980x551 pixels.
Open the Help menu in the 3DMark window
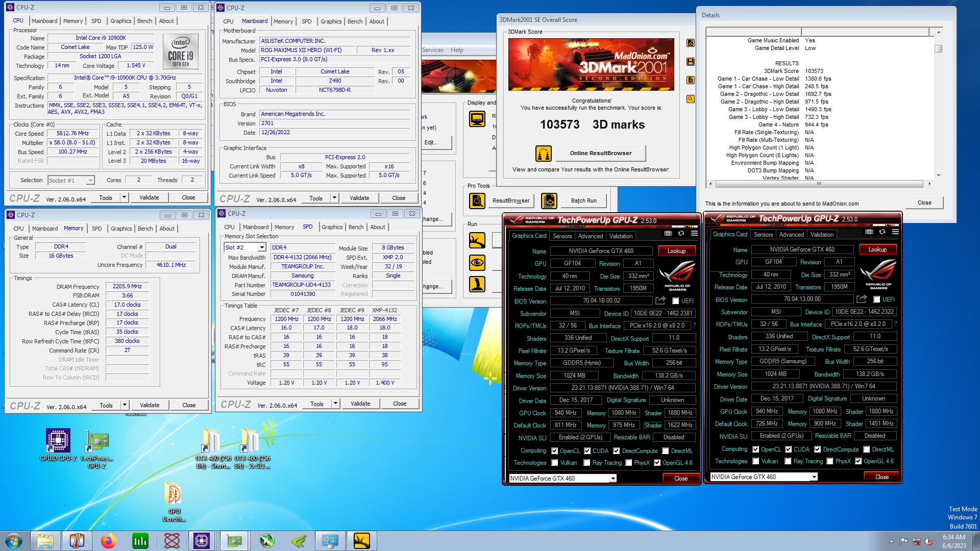point(457,50)
